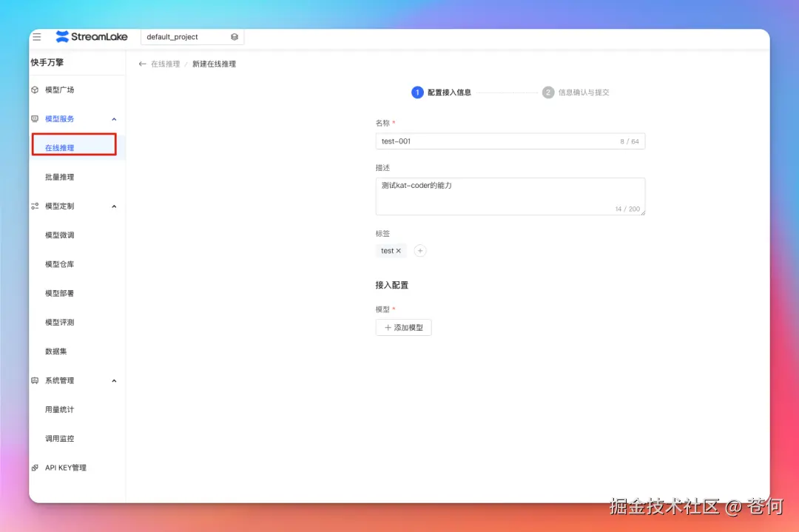Click the 模型服务 monitor icon
799x532 pixels.
34,118
